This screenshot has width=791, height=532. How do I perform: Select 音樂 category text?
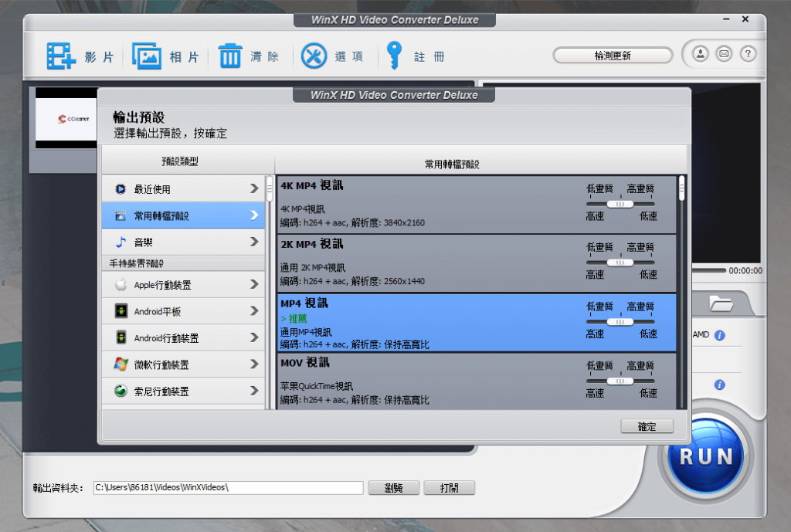click(143, 242)
